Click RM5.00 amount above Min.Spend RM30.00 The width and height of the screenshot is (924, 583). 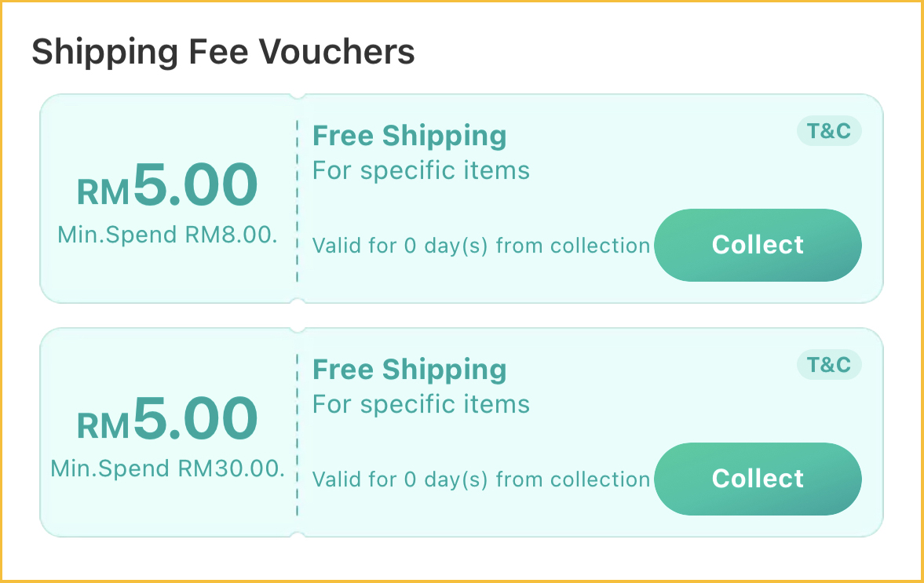[x=167, y=420]
